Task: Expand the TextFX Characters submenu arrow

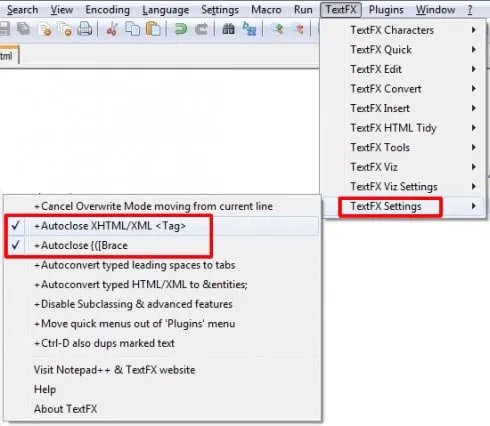Action: (474, 30)
